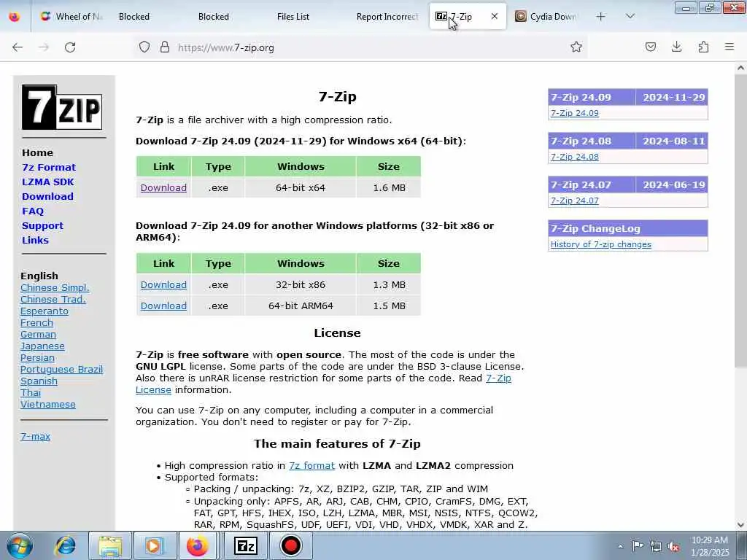
Task: Switch language to Vietnamese
Action: 48,404
